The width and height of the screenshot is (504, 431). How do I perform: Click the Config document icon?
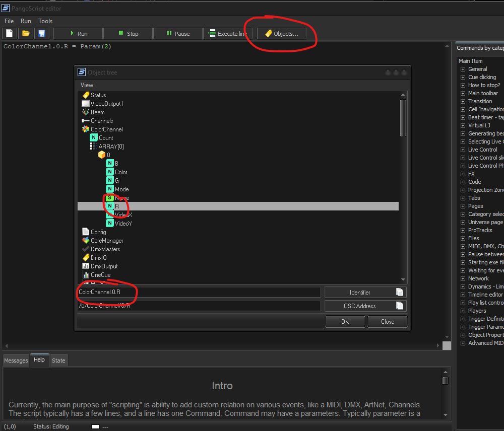coord(86,232)
